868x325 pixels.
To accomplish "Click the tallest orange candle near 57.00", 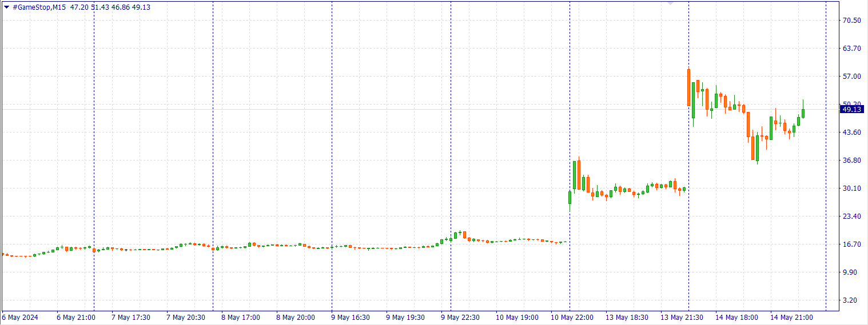I will pyautogui.click(x=689, y=87).
